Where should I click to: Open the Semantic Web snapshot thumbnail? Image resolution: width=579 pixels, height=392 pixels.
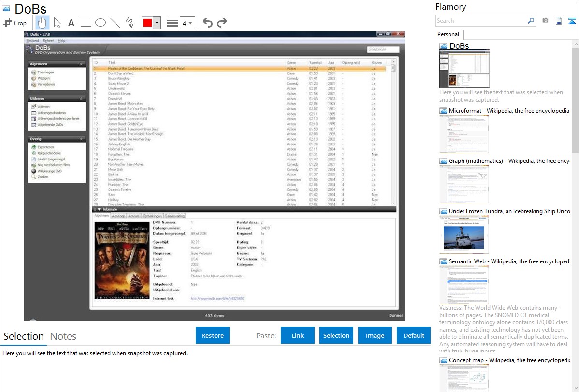(x=464, y=285)
